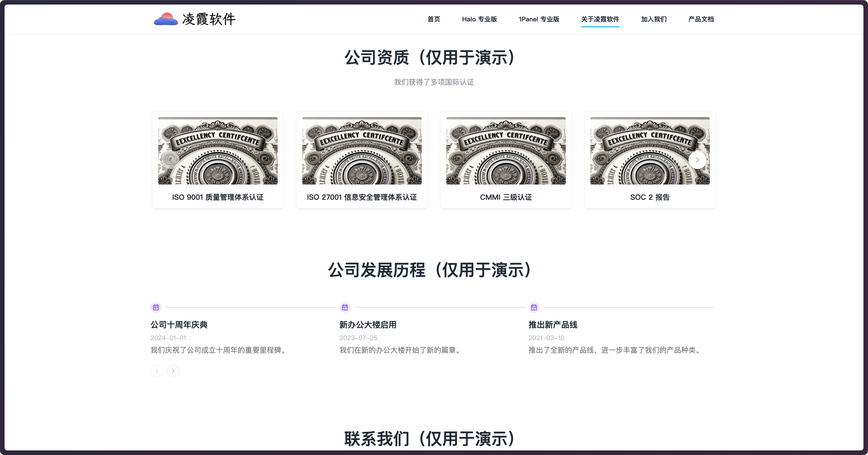Click the ISO 27001 certificate image
This screenshot has height=455, width=868.
point(362,151)
